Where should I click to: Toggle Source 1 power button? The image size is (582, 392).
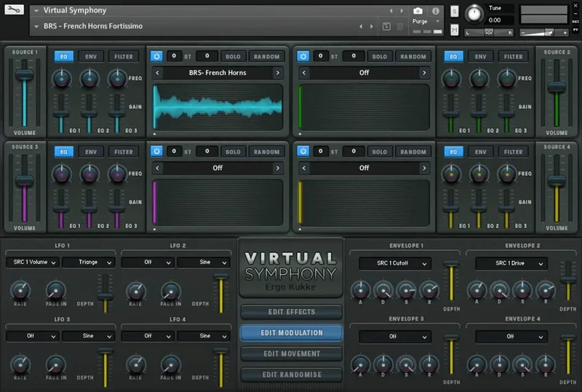coord(156,57)
